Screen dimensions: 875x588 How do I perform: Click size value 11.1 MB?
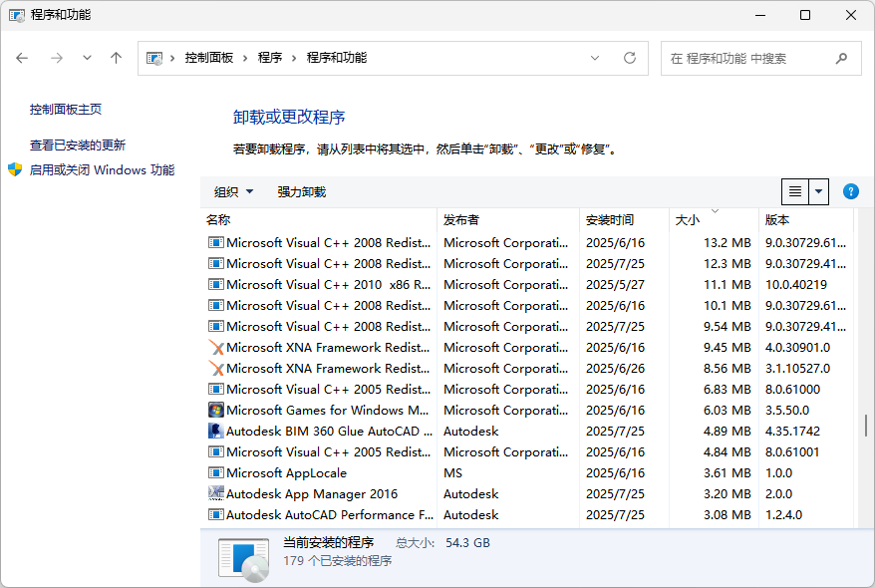pyautogui.click(x=728, y=284)
